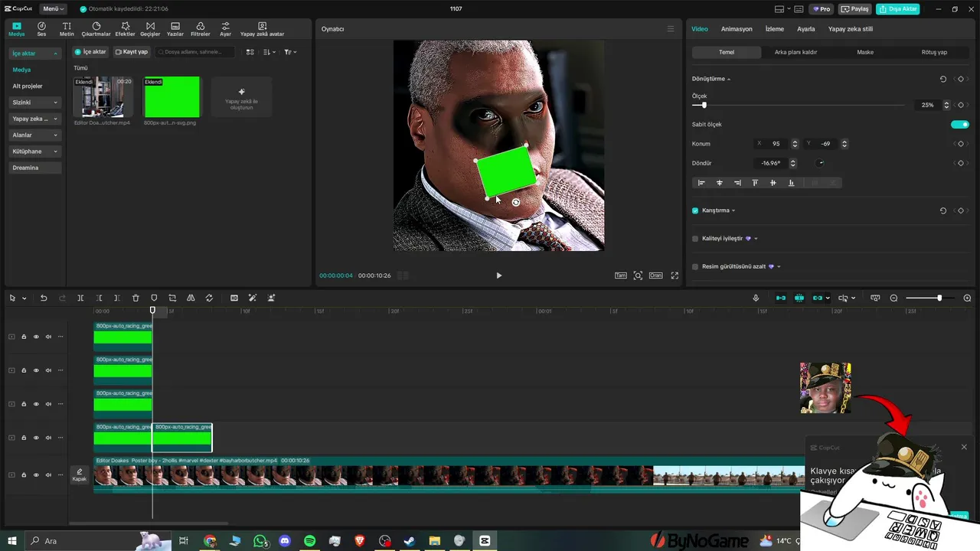Open the Metin text panel

pos(67,29)
